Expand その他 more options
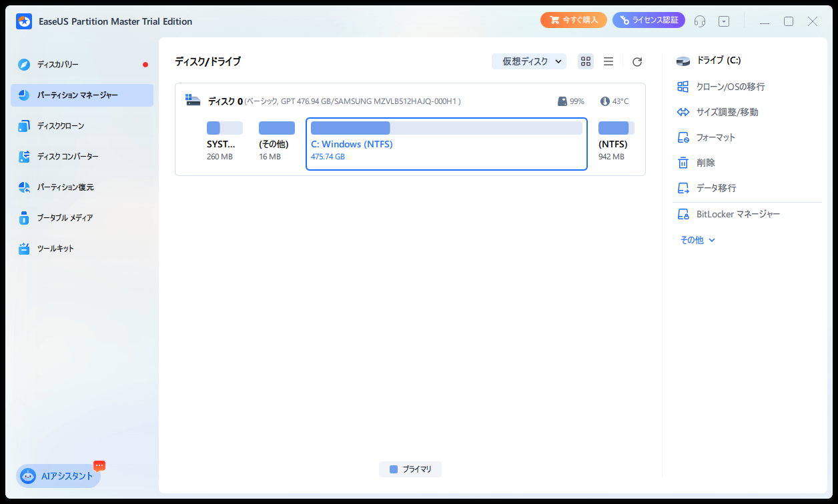The image size is (838, 504). pos(698,240)
